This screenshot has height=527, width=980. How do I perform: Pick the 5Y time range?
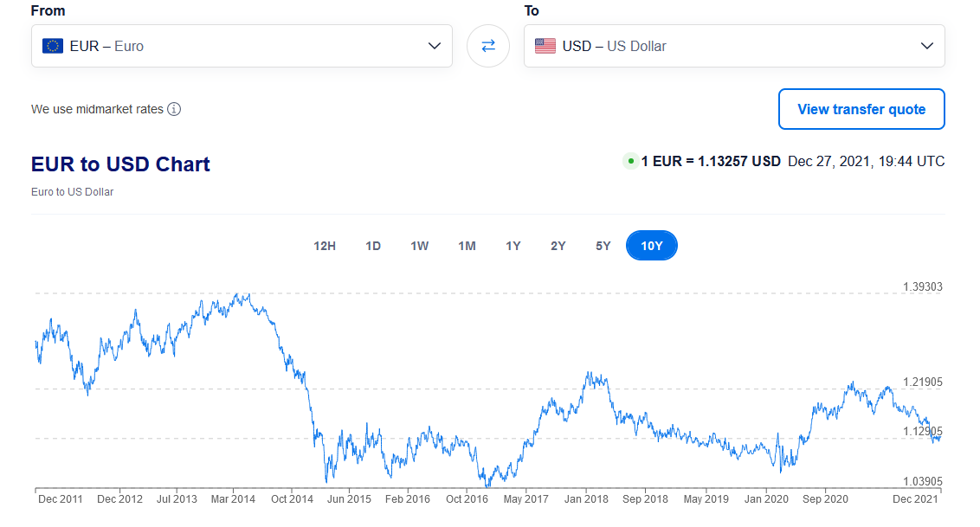click(x=603, y=246)
